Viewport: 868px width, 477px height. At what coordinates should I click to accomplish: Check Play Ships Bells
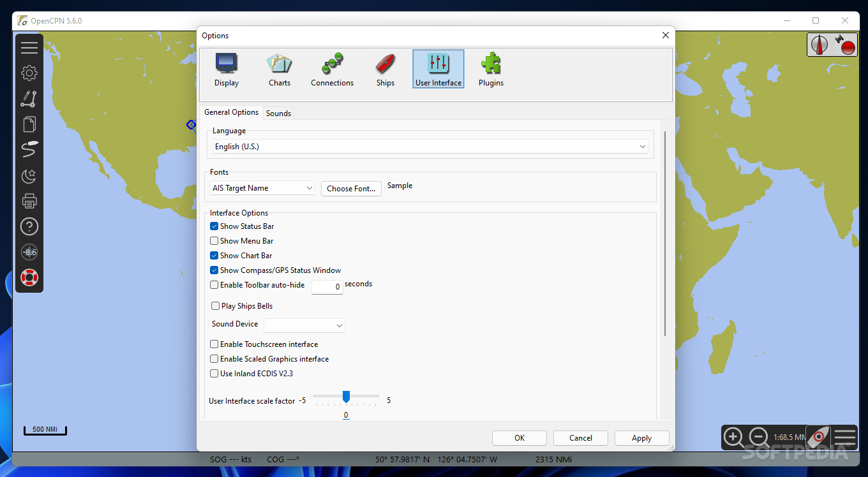(x=216, y=306)
